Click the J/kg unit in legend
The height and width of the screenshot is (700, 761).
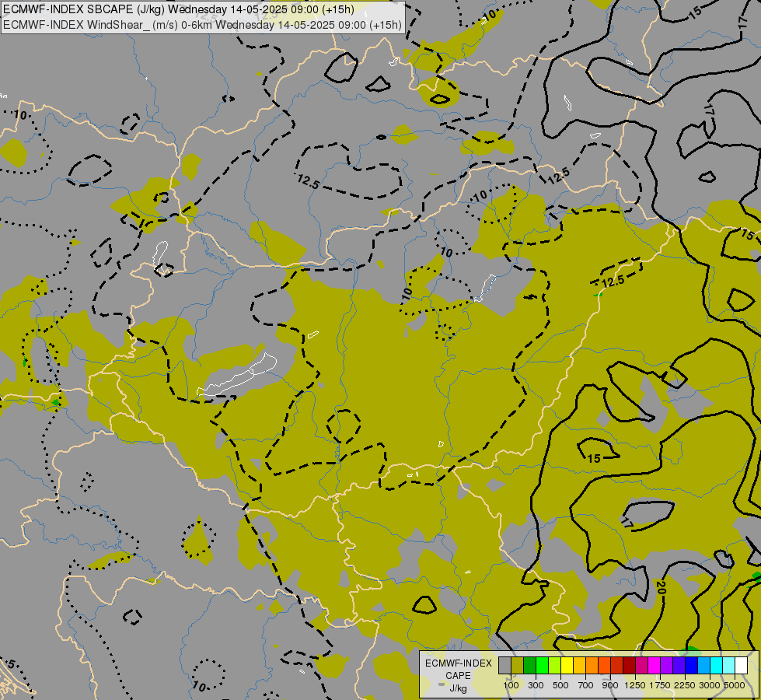[458, 689]
